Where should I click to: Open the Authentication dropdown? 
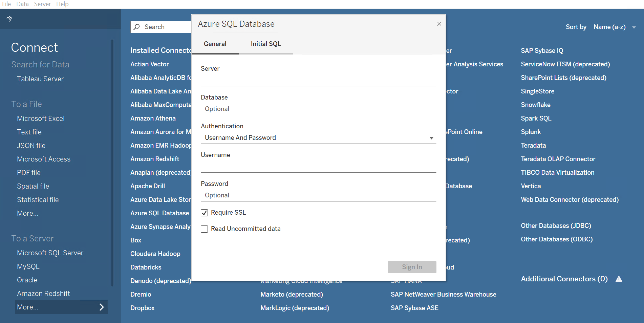[x=431, y=138]
